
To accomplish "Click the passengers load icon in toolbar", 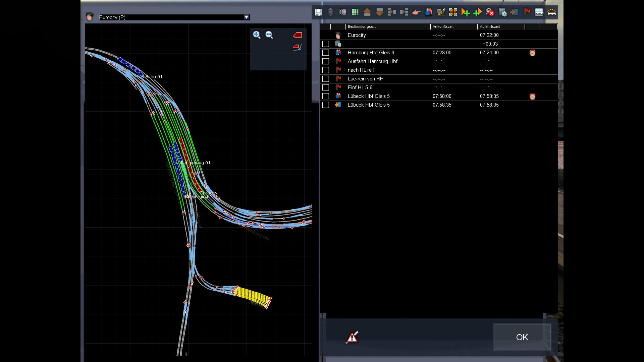I will point(429,12).
